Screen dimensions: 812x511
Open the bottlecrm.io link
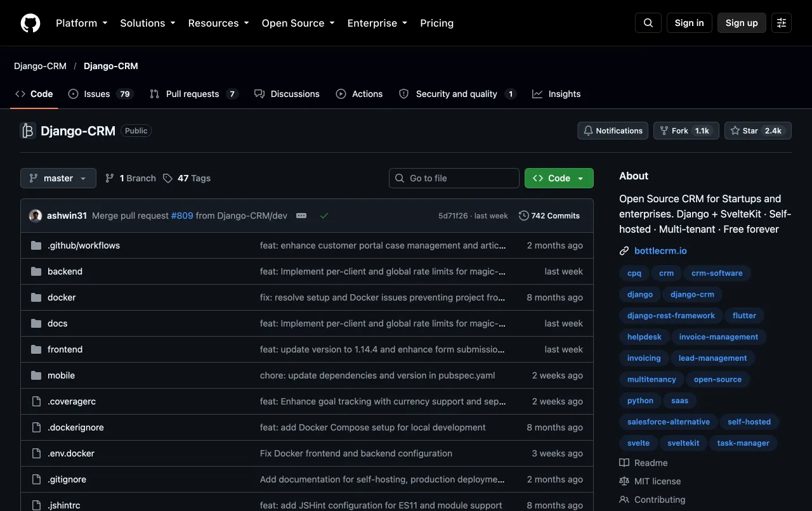pos(660,251)
